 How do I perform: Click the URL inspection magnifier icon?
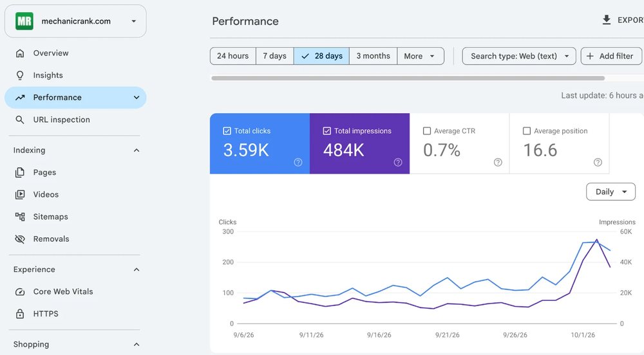pyautogui.click(x=20, y=120)
